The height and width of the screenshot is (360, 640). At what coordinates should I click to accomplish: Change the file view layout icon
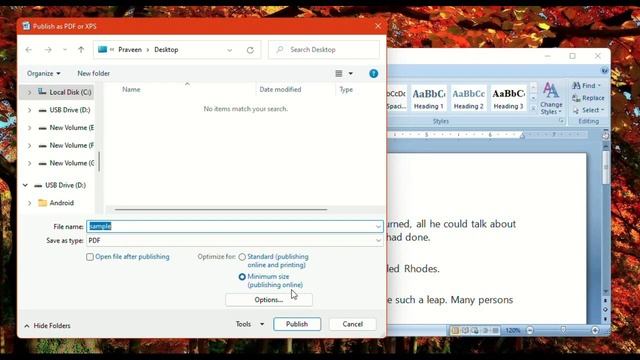pyautogui.click(x=339, y=73)
